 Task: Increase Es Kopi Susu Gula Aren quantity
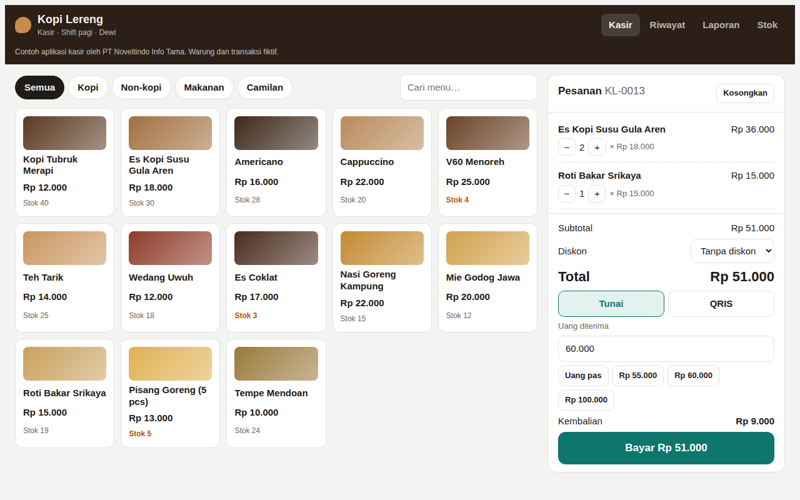(x=596, y=147)
